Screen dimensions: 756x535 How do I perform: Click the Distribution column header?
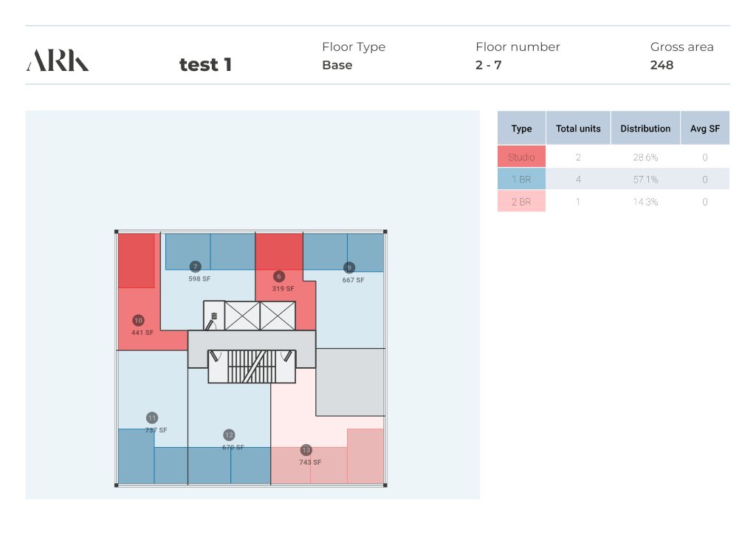[x=645, y=129]
